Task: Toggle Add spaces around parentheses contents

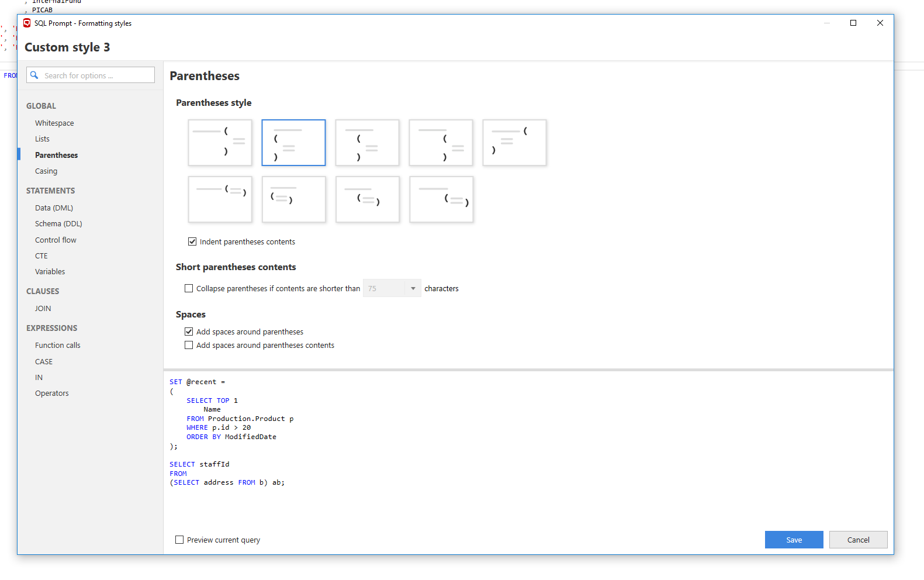Action: (189, 346)
